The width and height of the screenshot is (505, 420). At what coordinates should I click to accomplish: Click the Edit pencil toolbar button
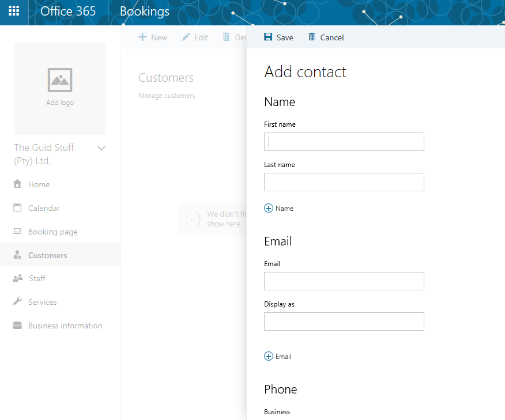click(x=194, y=37)
